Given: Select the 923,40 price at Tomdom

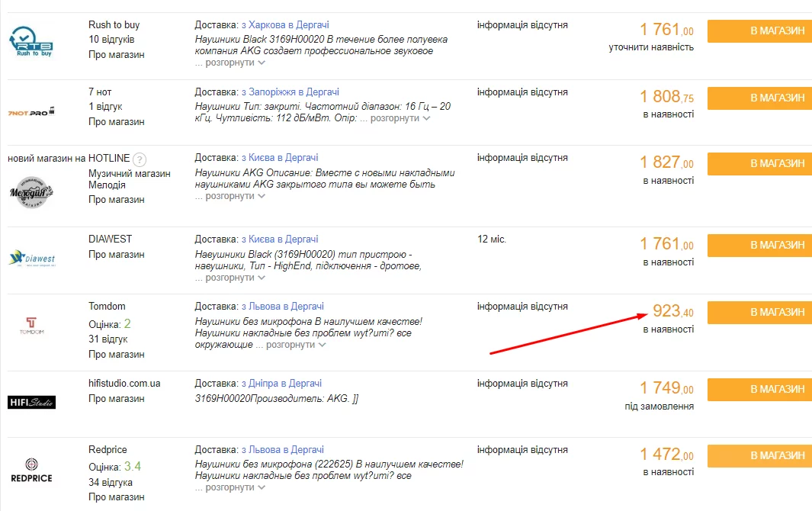Looking at the screenshot, I should [672, 311].
